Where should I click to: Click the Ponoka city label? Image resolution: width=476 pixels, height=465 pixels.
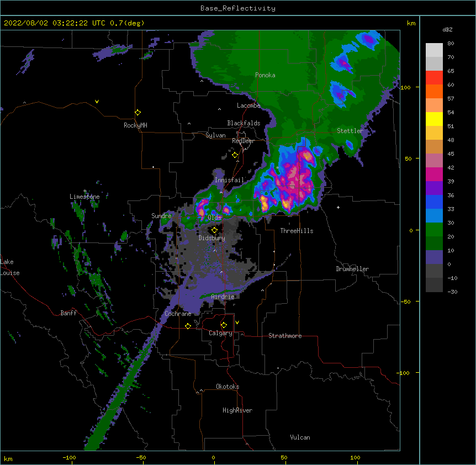265,75
